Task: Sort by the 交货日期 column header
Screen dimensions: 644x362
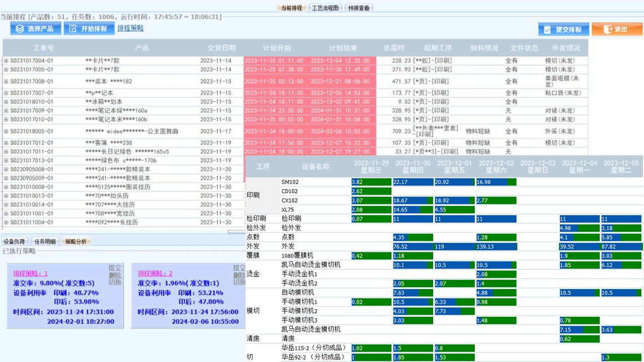Action: coord(221,48)
